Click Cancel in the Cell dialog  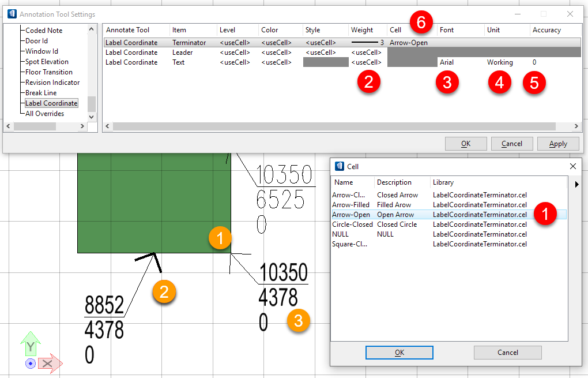(x=508, y=353)
